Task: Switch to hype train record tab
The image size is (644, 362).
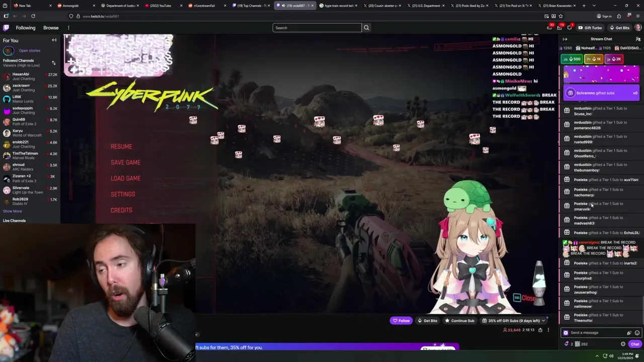Action: [x=337, y=6]
